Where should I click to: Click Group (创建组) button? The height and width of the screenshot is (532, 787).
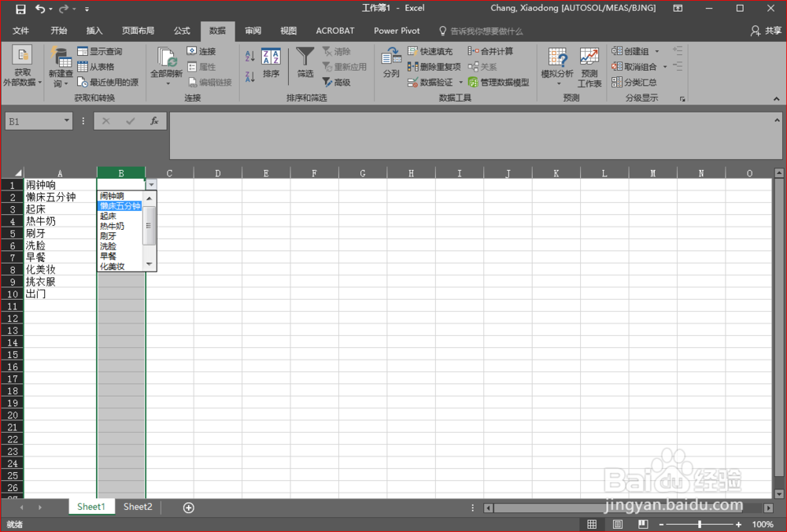pyautogui.click(x=630, y=51)
